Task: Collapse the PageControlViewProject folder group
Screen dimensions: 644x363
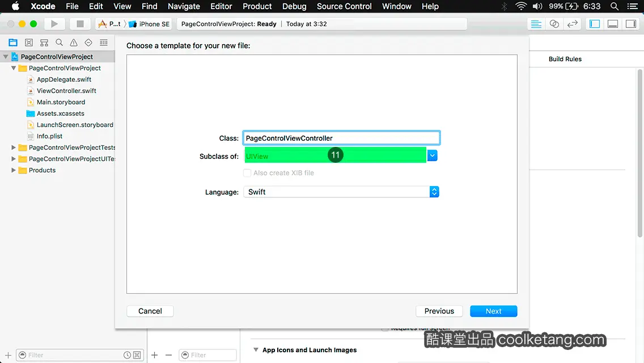Action: [x=14, y=68]
